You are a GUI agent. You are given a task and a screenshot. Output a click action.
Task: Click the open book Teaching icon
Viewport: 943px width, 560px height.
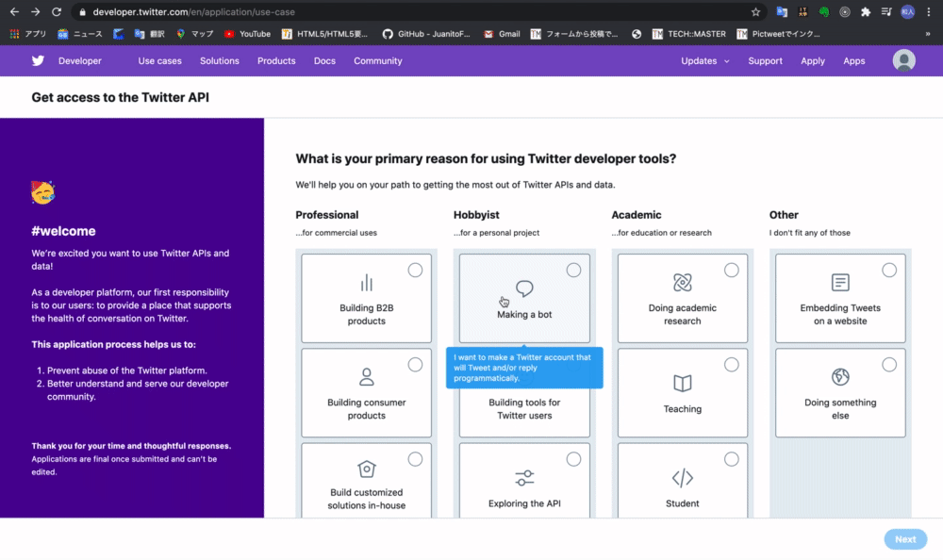coord(682,383)
